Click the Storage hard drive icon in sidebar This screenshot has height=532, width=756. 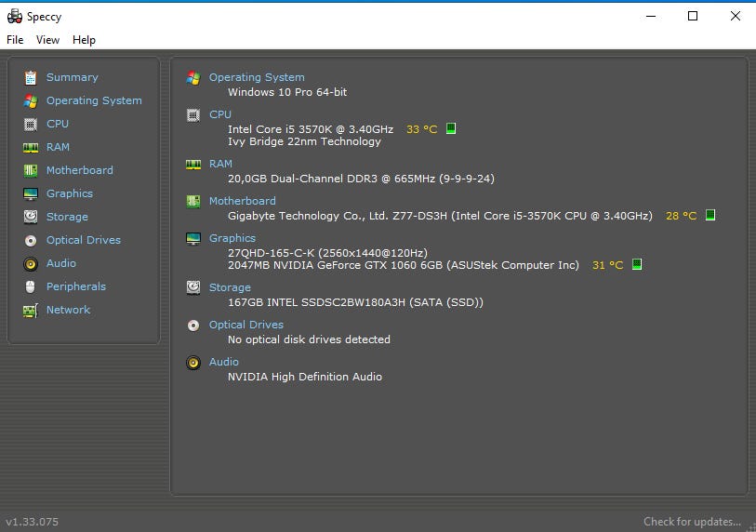(x=31, y=217)
